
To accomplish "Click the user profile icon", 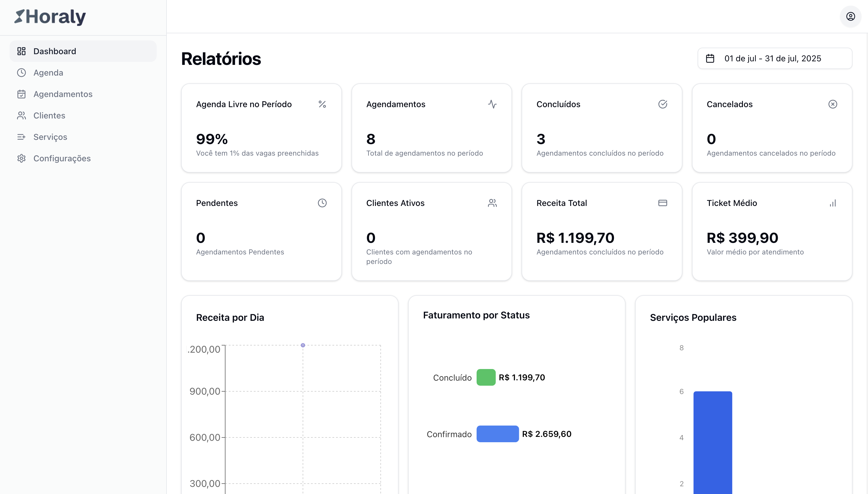I will coord(850,16).
